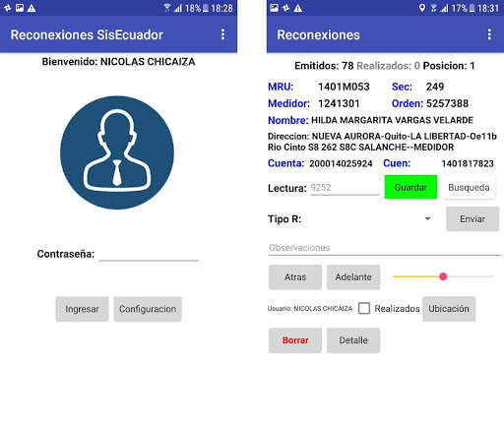Open Ubicación location button
This screenshot has width=504, height=422.
[449, 309]
